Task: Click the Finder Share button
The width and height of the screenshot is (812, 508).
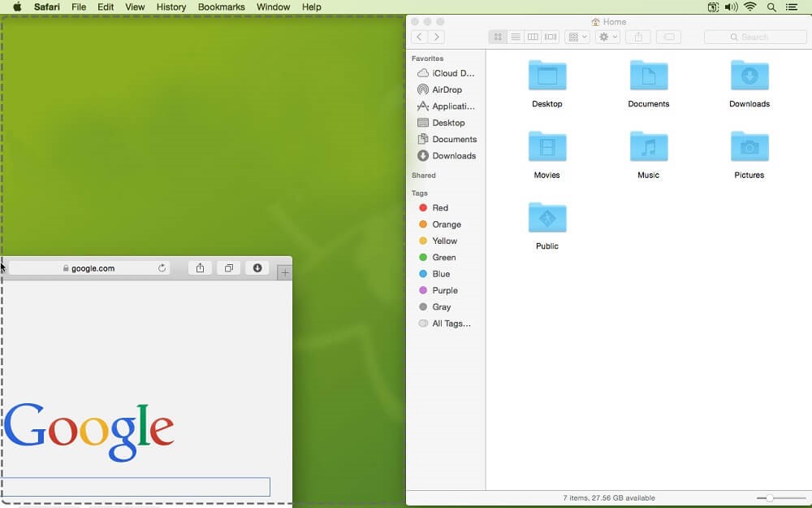Action: [x=638, y=37]
